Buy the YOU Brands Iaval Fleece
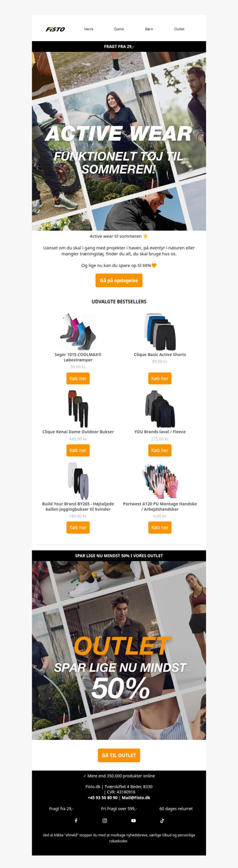Image resolution: width=238 pixels, height=868 pixels. pos(159,450)
